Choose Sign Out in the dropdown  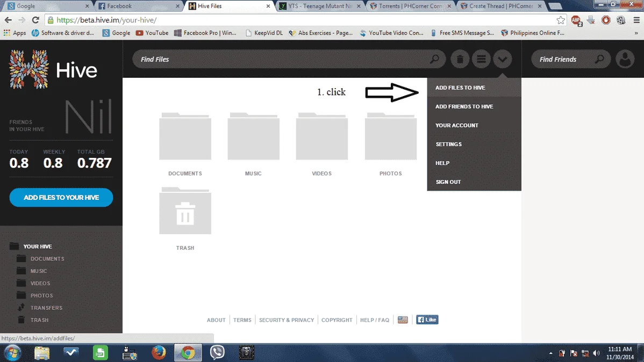pos(474,182)
